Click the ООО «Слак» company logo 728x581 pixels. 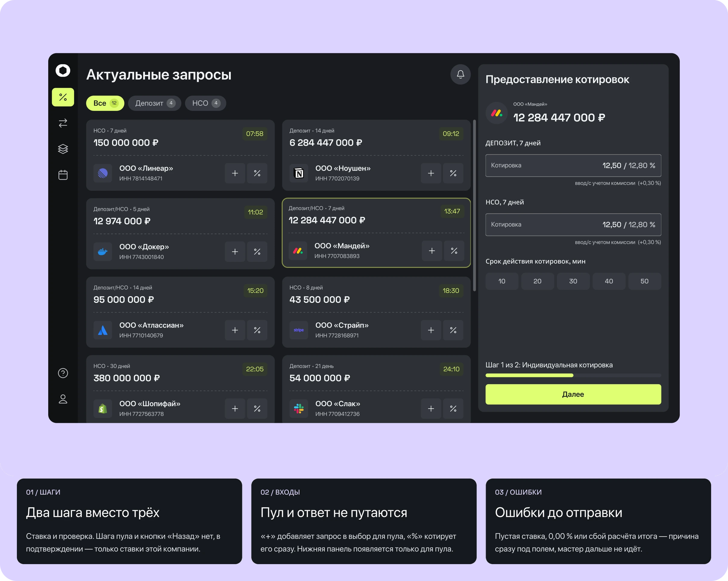coord(299,409)
